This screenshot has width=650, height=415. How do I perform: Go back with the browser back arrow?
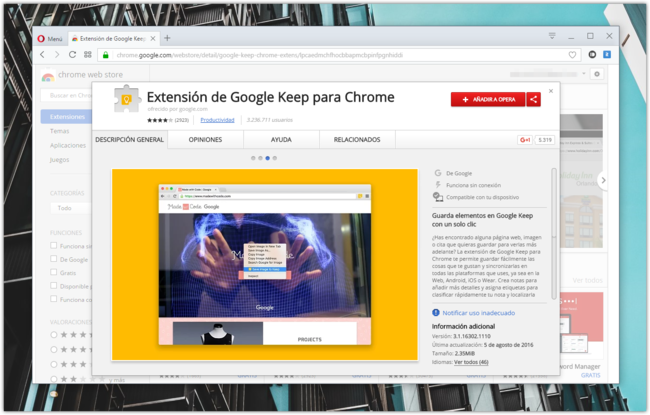(42, 55)
